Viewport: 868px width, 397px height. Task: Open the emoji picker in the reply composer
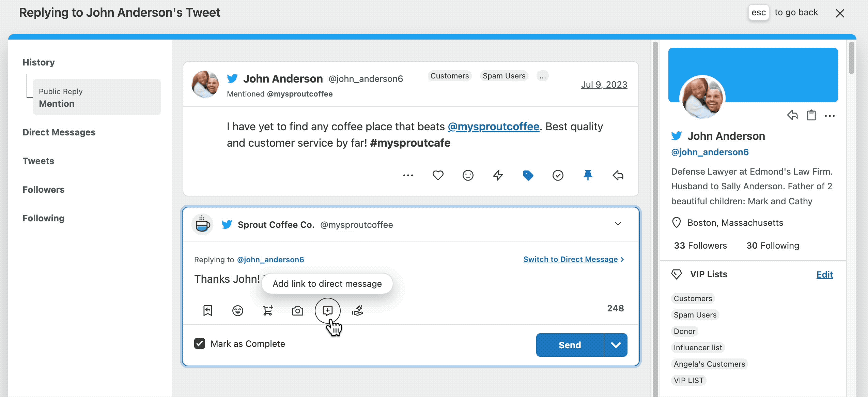click(x=237, y=310)
